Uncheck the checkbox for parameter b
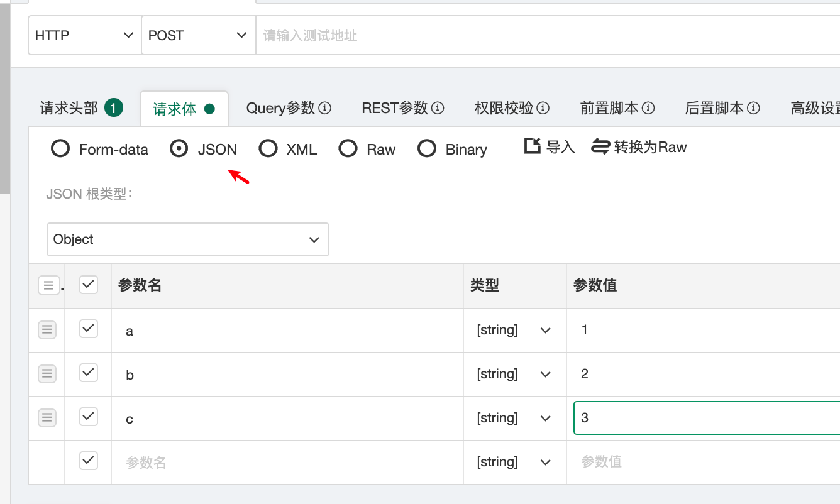840x504 pixels. [89, 373]
